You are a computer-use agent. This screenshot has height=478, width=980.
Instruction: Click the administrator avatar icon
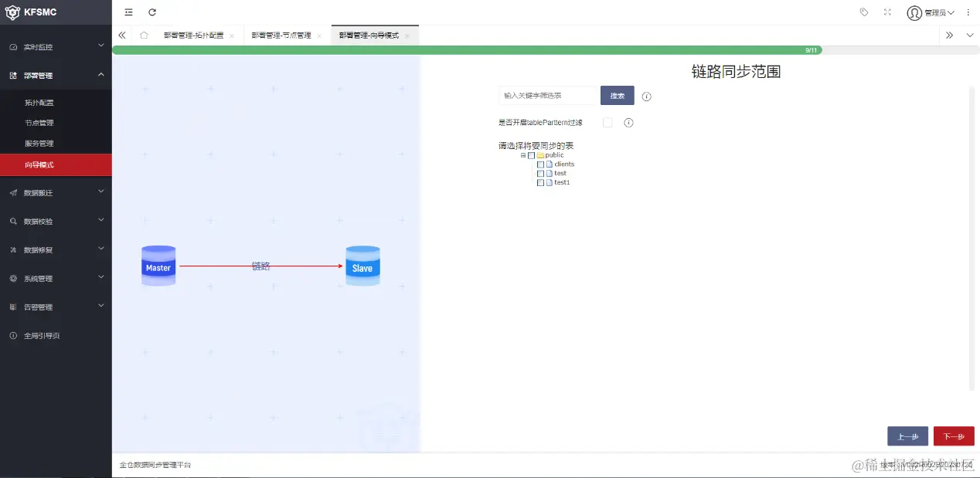tap(914, 12)
